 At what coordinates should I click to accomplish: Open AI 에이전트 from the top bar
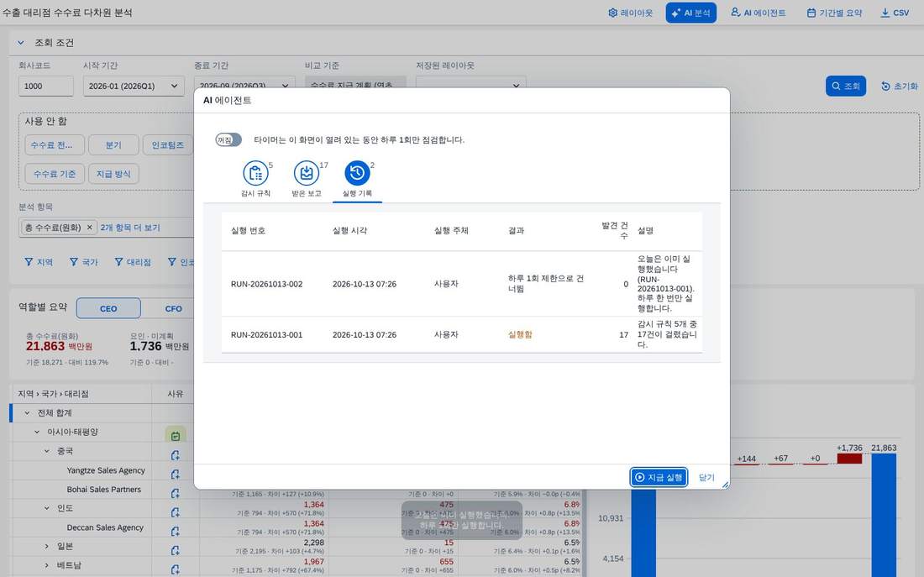758,13
